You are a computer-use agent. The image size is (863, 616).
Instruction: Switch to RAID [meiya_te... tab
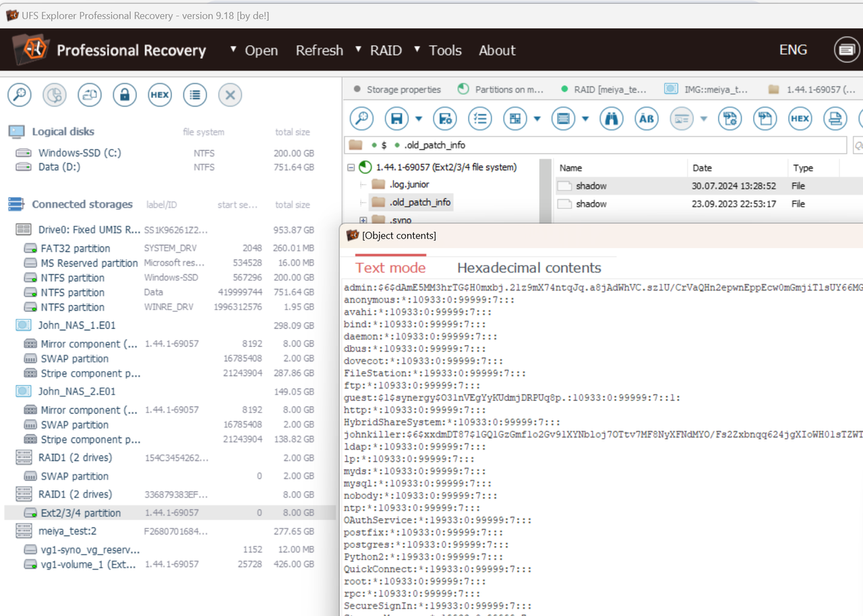(603, 89)
